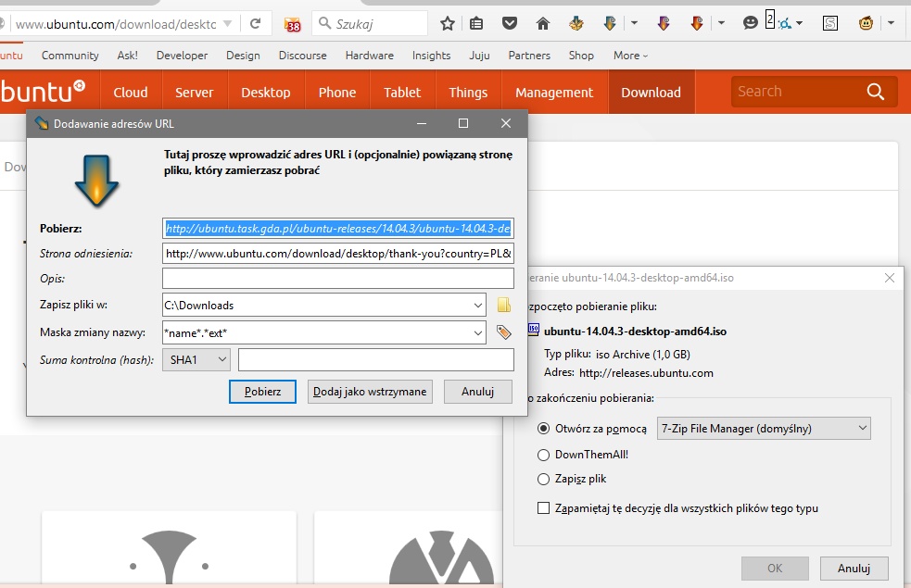Open the Server navigation tab
This screenshot has width=911, height=588.
pyautogui.click(x=195, y=93)
